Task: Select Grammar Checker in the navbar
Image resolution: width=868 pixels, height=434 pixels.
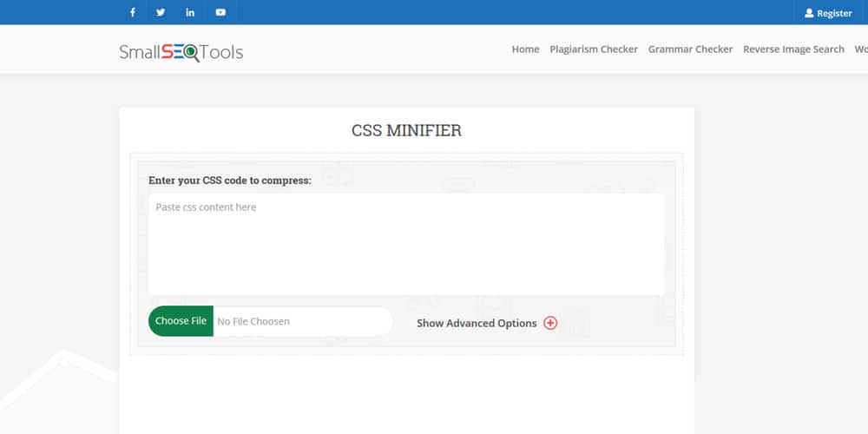Action: (x=690, y=49)
